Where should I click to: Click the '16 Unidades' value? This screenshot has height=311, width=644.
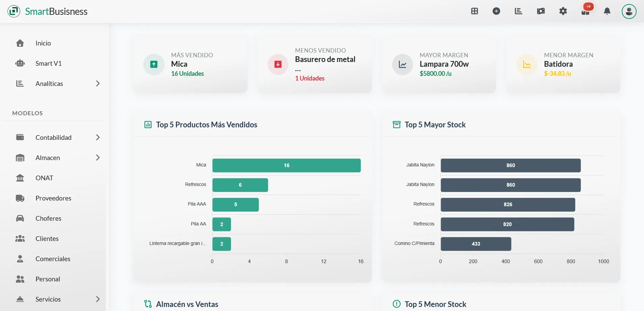[187, 73]
